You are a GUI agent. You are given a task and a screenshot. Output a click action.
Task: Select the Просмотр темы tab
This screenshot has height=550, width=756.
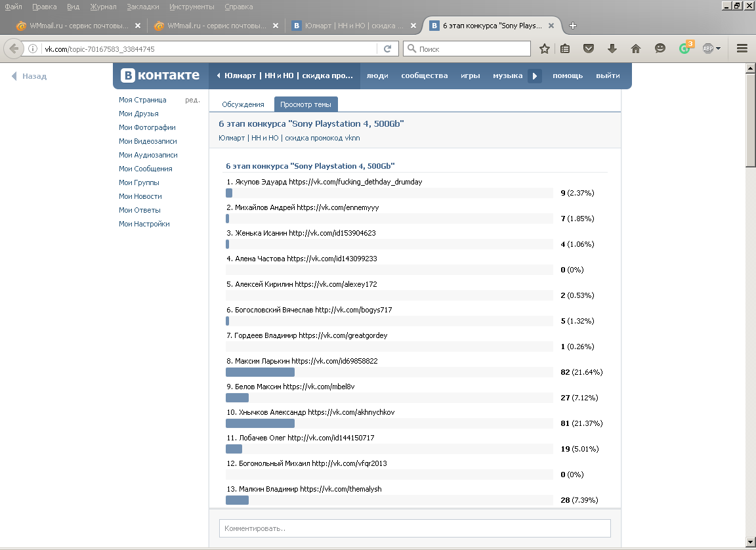[x=306, y=104]
